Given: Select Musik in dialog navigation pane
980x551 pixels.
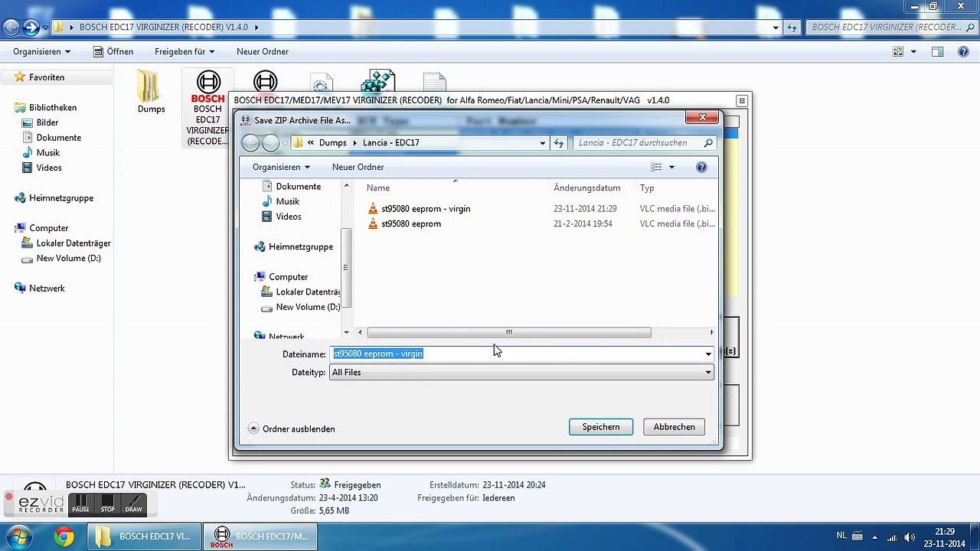Looking at the screenshot, I should click(281, 202).
